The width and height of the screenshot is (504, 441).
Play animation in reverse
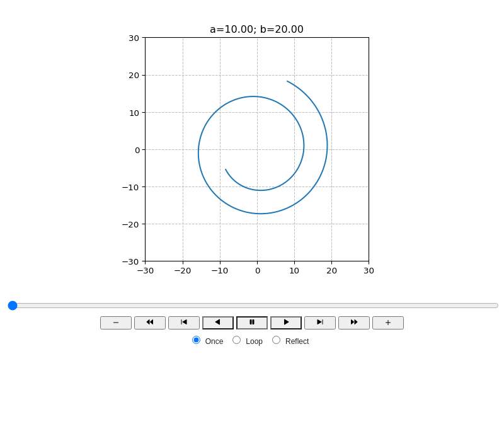(218, 323)
